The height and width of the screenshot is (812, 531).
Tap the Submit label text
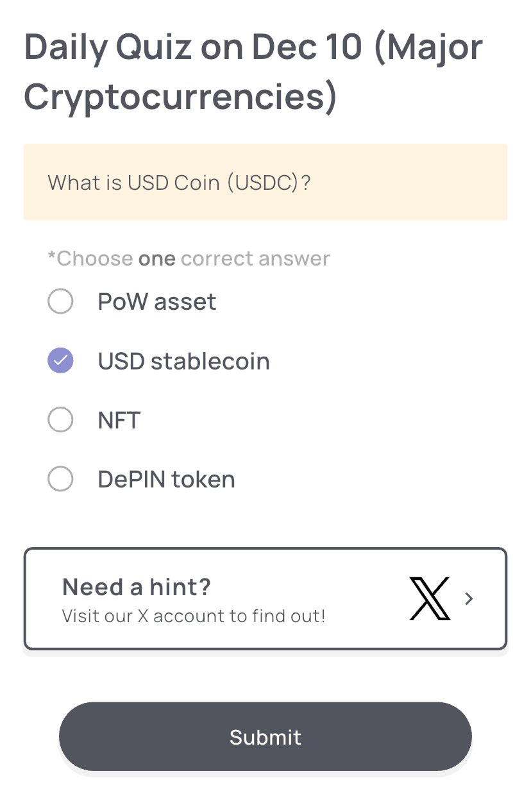coord(265,736)
